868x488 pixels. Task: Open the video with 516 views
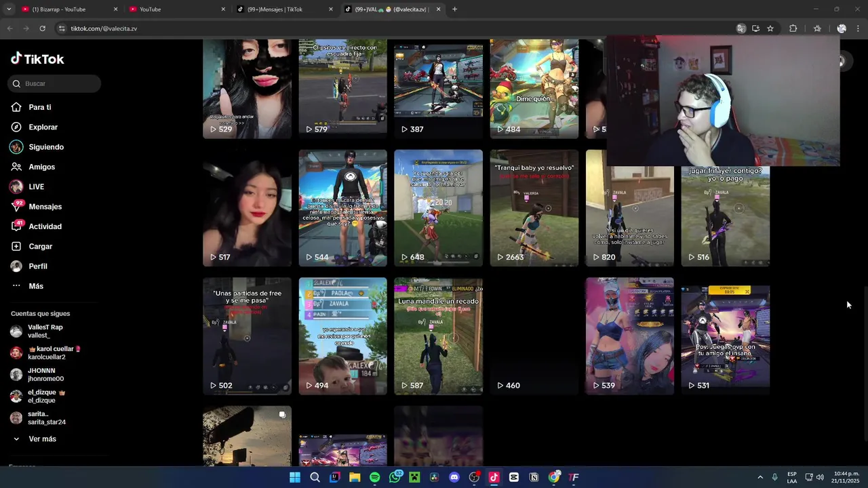click(725, 217)
